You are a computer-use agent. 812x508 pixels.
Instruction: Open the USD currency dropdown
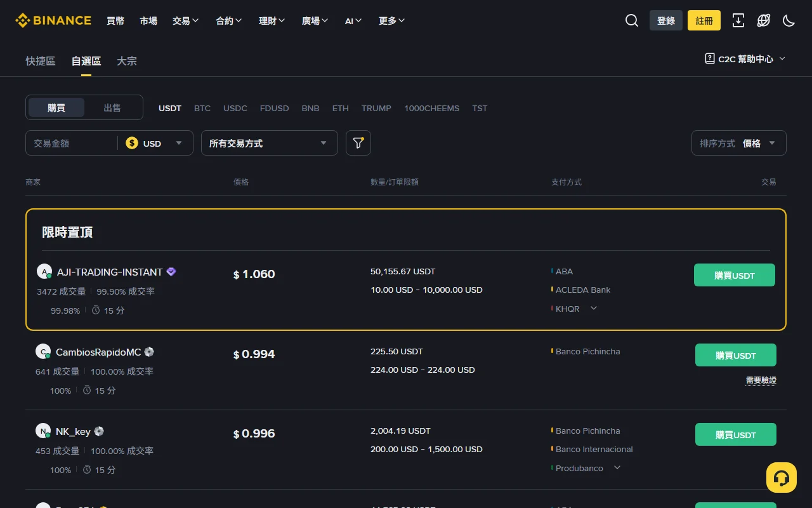pyautogui.click(x=155, y=143)
